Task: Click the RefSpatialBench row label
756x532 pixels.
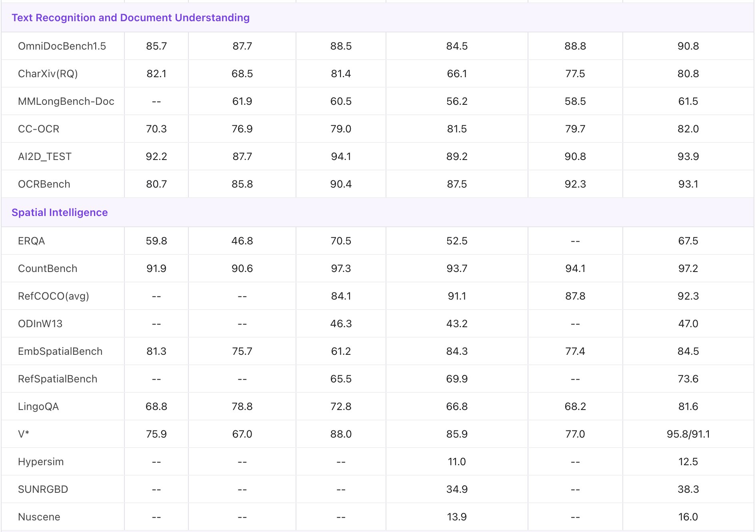Action: click(x=58, y=379)
